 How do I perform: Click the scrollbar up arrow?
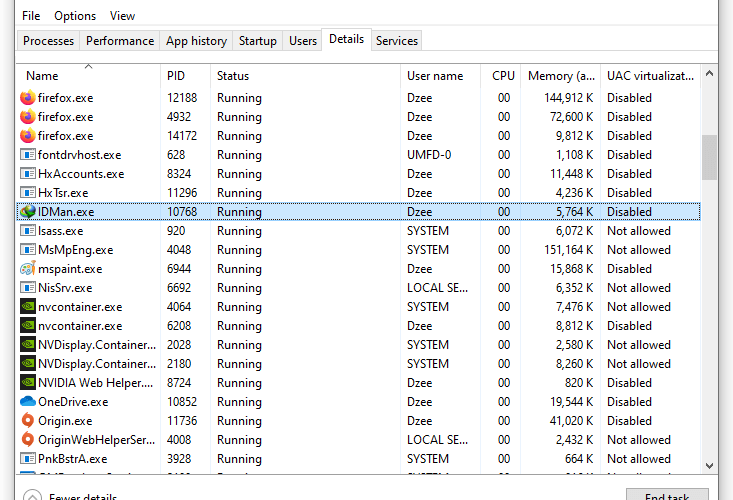coord(709,73)
